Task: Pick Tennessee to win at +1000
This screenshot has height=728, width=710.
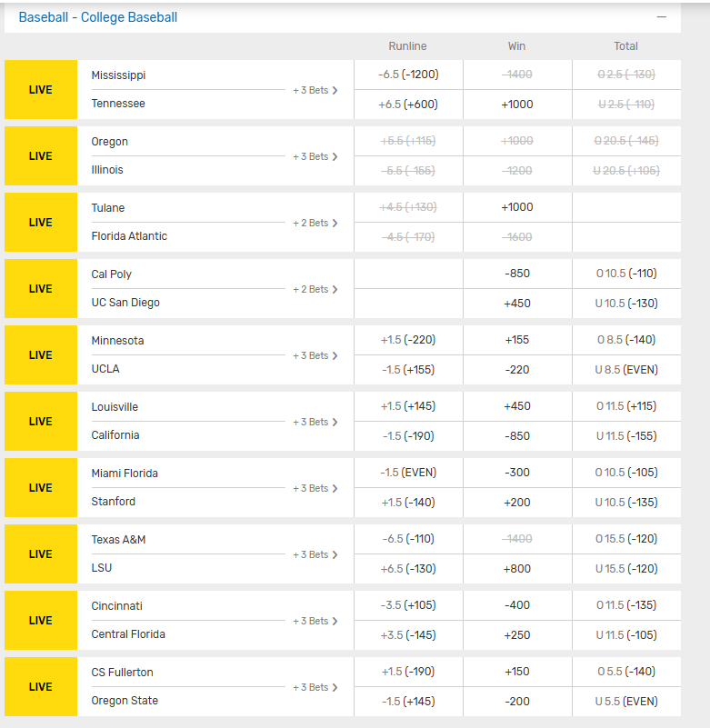Action: [x=517, y=105]
